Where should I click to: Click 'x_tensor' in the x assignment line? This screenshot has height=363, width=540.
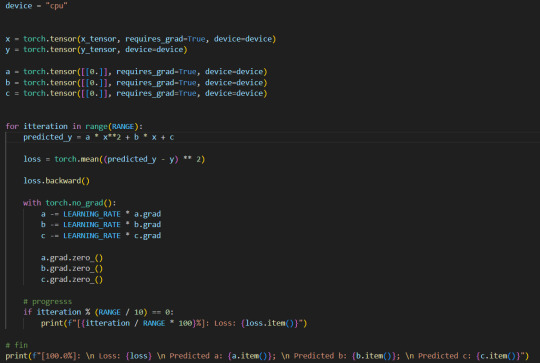98,39
